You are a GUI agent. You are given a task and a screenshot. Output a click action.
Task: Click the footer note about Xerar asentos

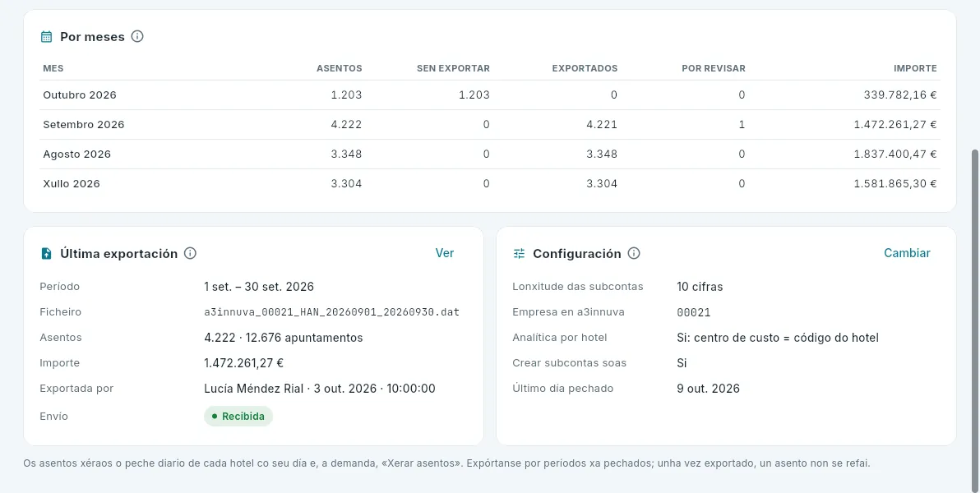[447, 463]
